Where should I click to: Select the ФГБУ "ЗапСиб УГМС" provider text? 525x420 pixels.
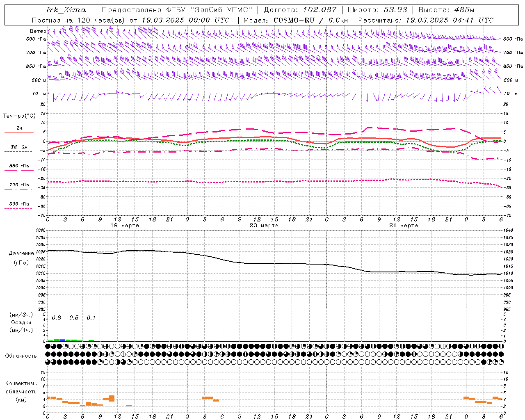point(209,9)
